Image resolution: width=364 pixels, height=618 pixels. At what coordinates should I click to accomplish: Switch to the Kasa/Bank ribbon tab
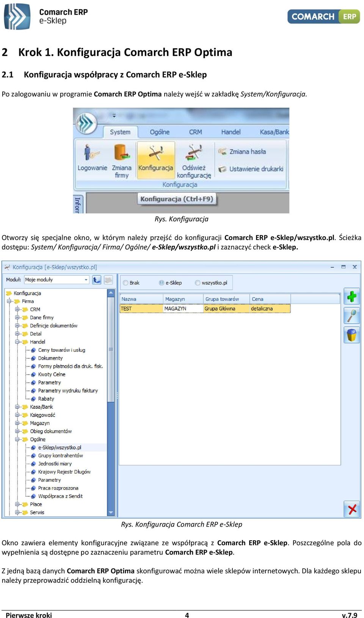coord(274,132)
